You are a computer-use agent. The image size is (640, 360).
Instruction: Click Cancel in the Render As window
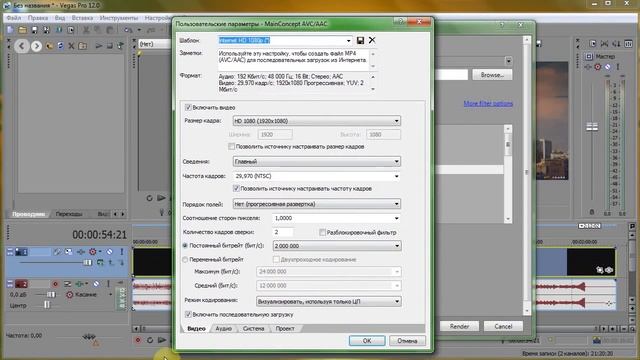tap(503, 326)
